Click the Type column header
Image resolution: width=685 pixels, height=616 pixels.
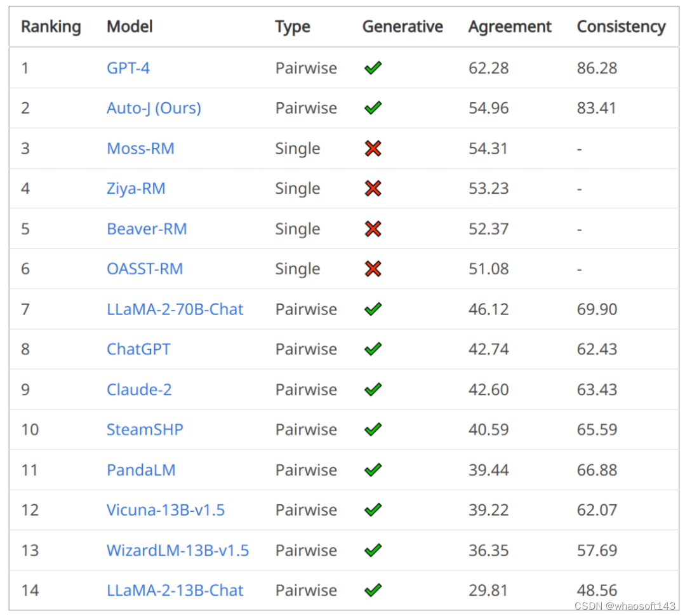pyautogui.click(x=293, y=27)
